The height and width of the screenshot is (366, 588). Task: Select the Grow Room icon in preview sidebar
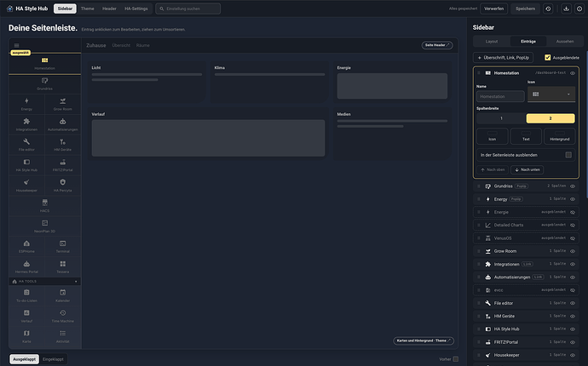tap(62, 100)
